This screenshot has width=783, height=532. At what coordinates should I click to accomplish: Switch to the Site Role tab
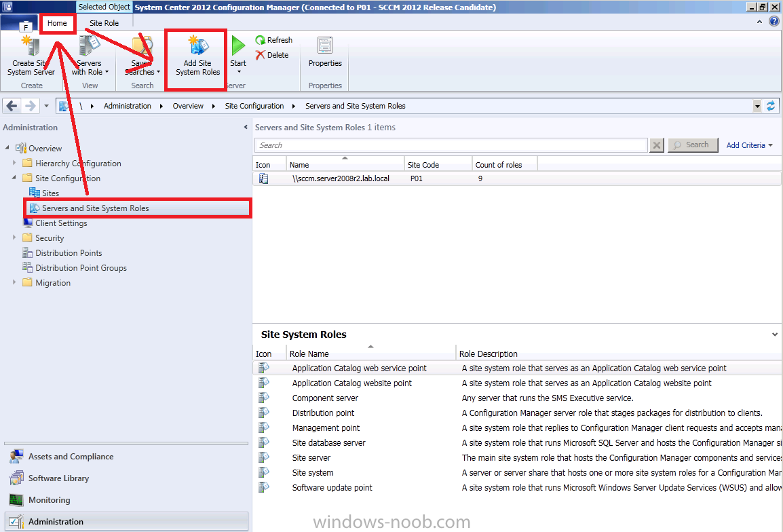click(x=104, y=23)
